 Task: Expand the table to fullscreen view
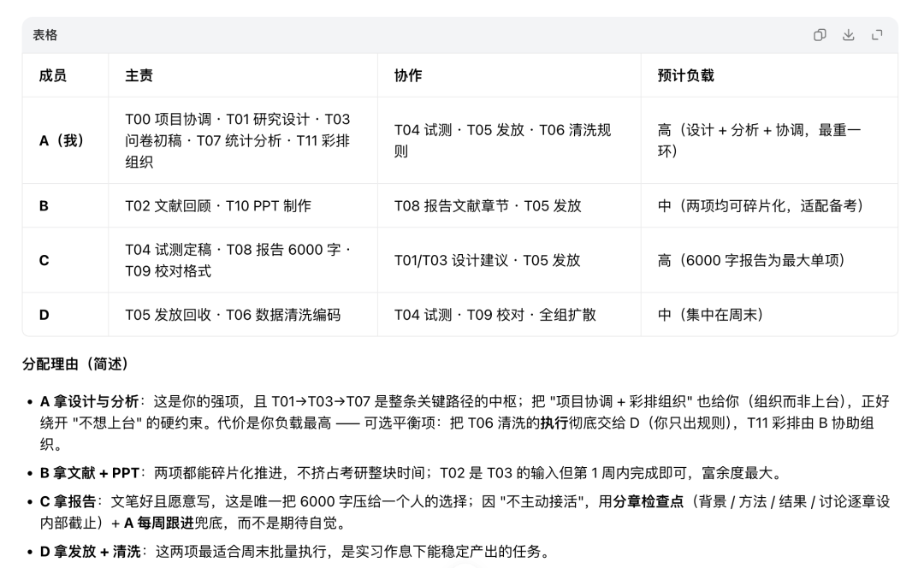tap(877, 35)
